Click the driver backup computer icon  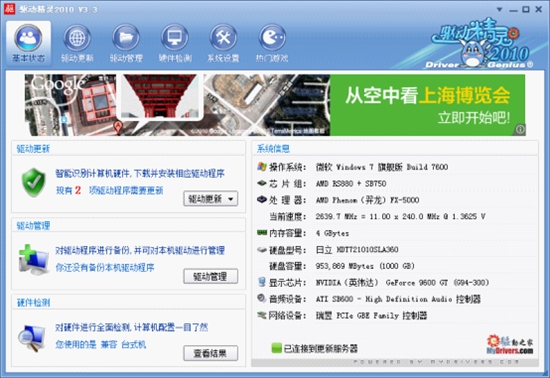tap(33, 259)
